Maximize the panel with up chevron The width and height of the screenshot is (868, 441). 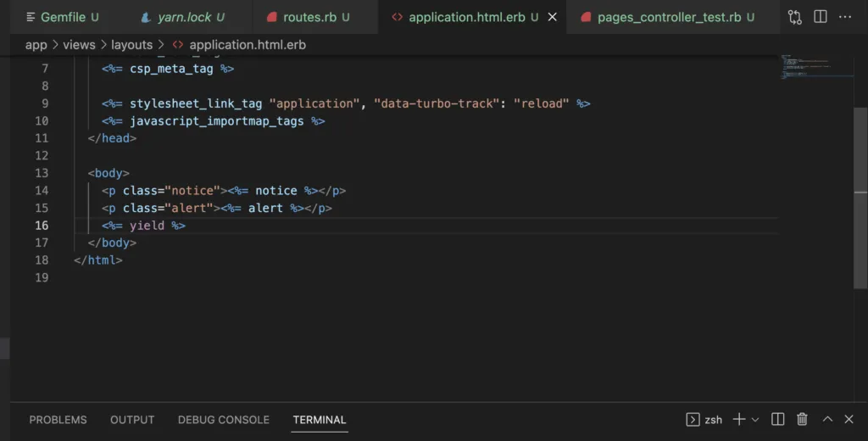pos(827,420)
